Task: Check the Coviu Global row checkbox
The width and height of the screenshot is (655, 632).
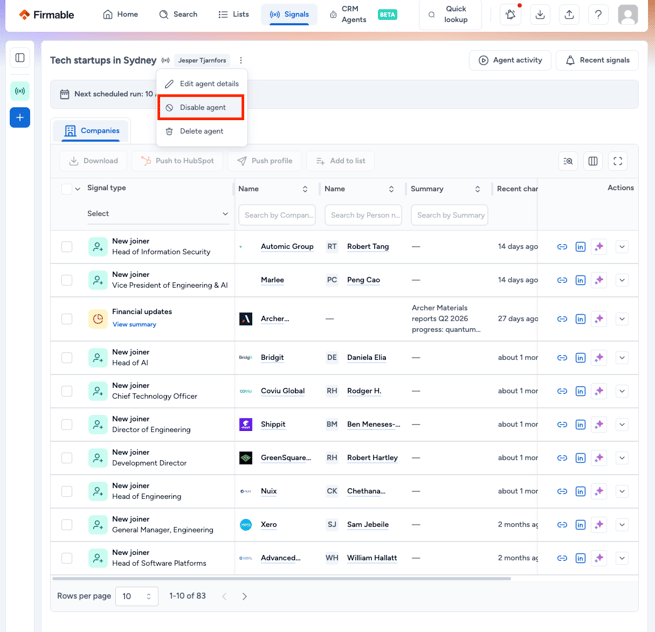Action: pyautogui.click(x=67, y=391)
